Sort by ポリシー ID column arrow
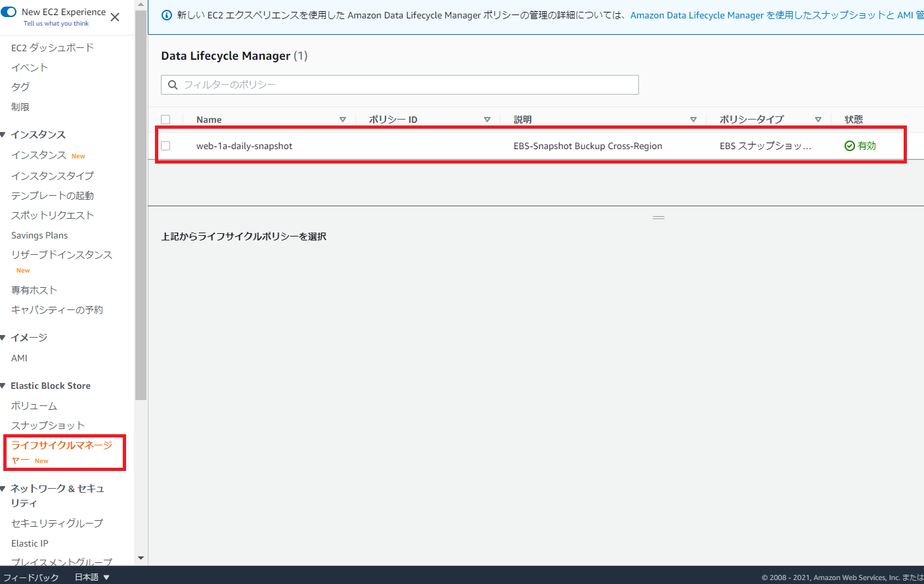The width and height of the screenshot is (924, 584). (487, 120)
